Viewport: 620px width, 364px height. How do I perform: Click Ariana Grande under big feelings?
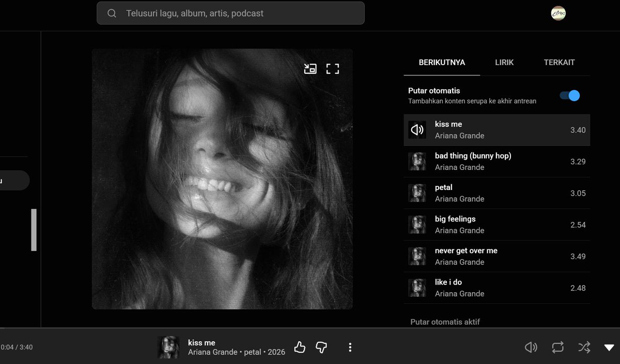(460, 230)
